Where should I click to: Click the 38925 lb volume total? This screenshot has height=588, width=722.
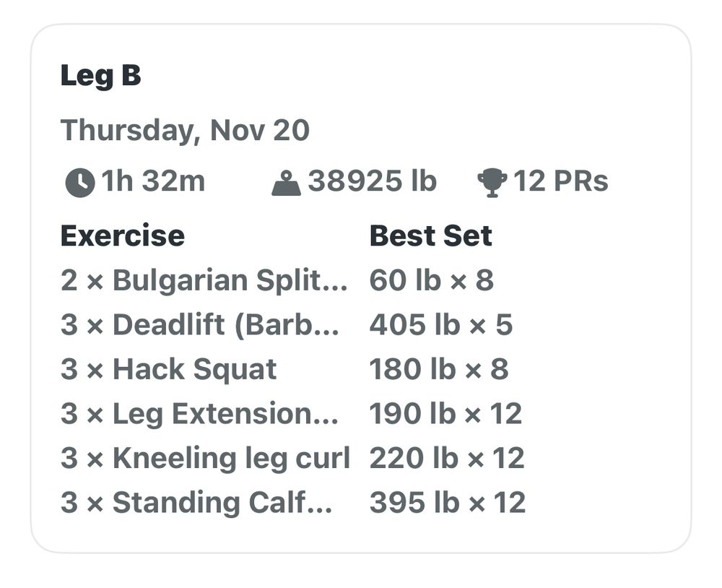click(x=372, y=181)
